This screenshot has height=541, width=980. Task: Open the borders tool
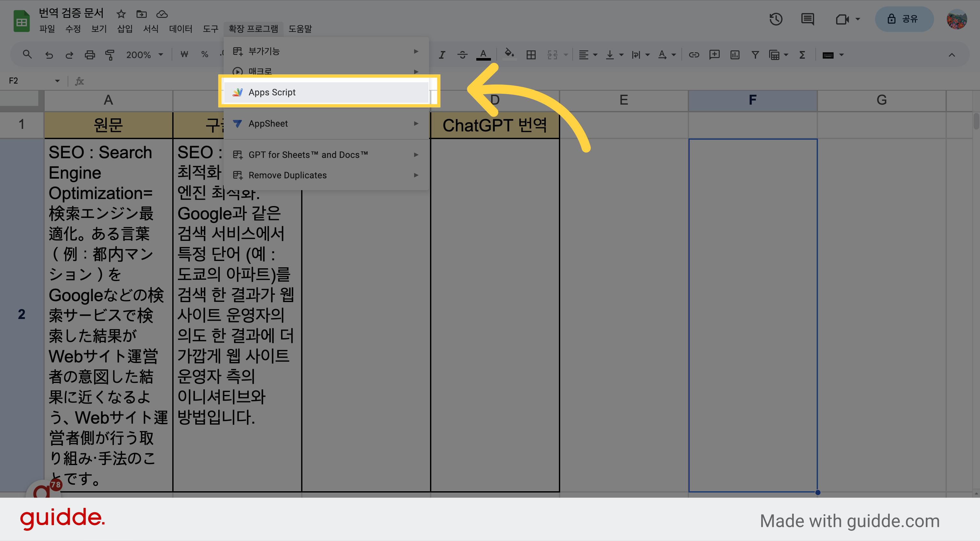click(x=531, y=55)
